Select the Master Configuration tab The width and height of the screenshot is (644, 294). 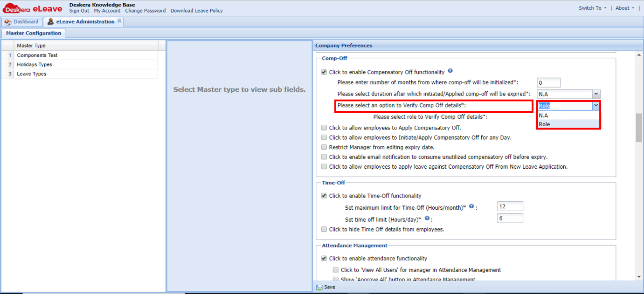coord(33,33)
